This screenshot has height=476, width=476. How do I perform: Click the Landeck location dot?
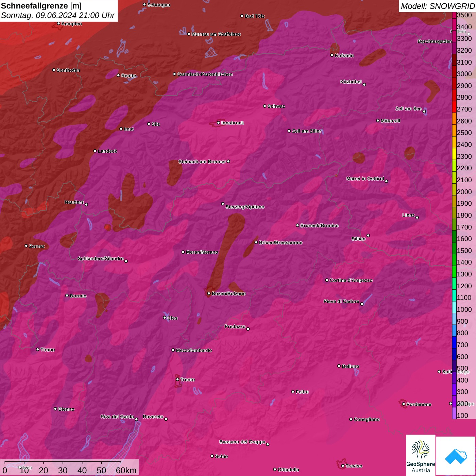click(x=95, y=151)
